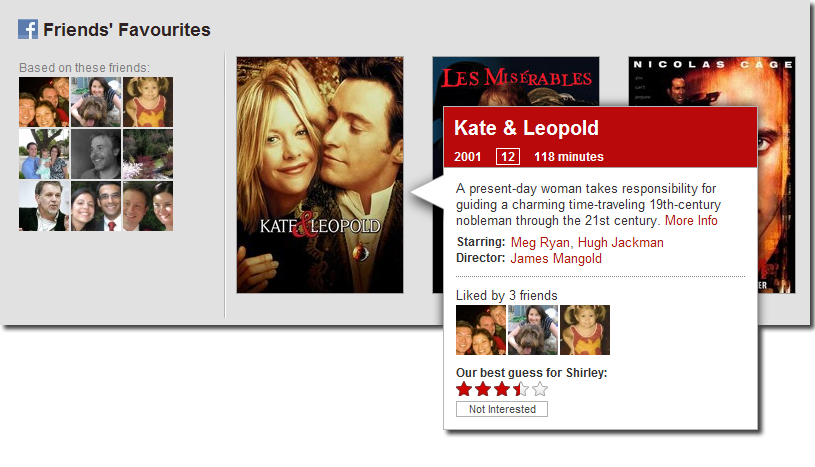This screenshot has height=467, width=815.
Task: Select the Kate & Leopold movie poster
Action: [320, 175]
